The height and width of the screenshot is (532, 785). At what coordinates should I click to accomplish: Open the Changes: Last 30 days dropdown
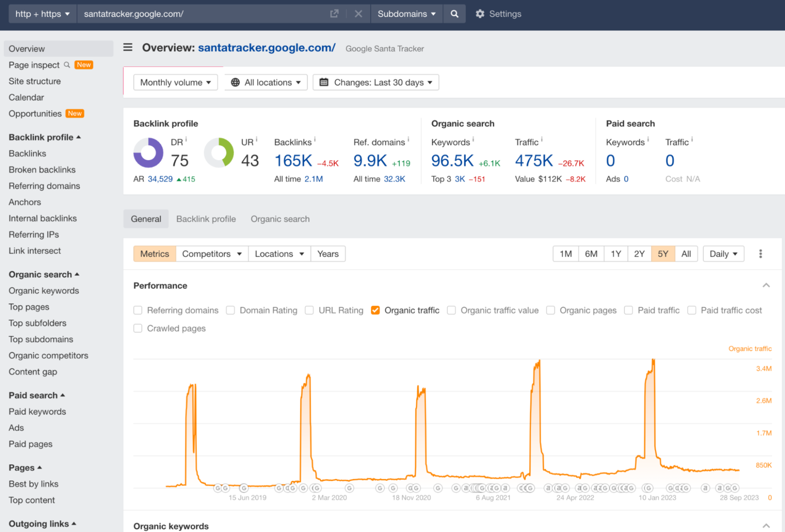point(375,82)
